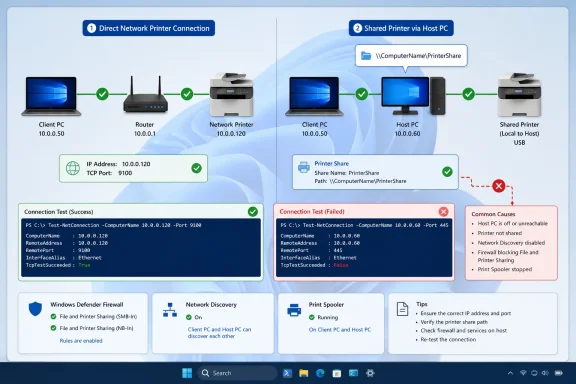Click the green checkmark in the IP Address box

pyautogui.click(x=197, y=168)
